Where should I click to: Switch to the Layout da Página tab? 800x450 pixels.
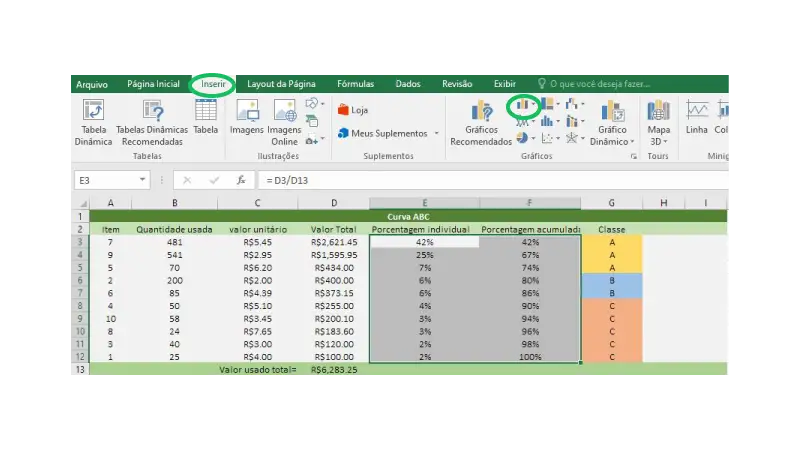[x=281, y=84]
